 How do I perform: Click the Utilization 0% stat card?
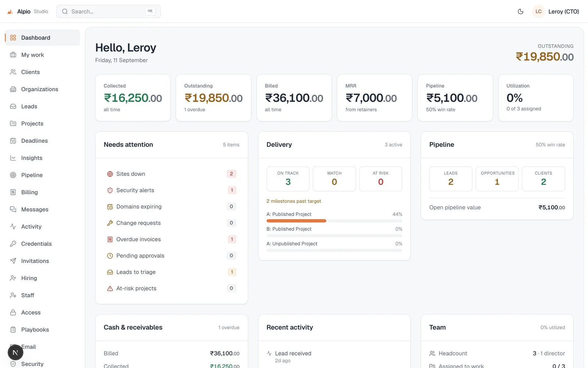click(x=536, y=98)
